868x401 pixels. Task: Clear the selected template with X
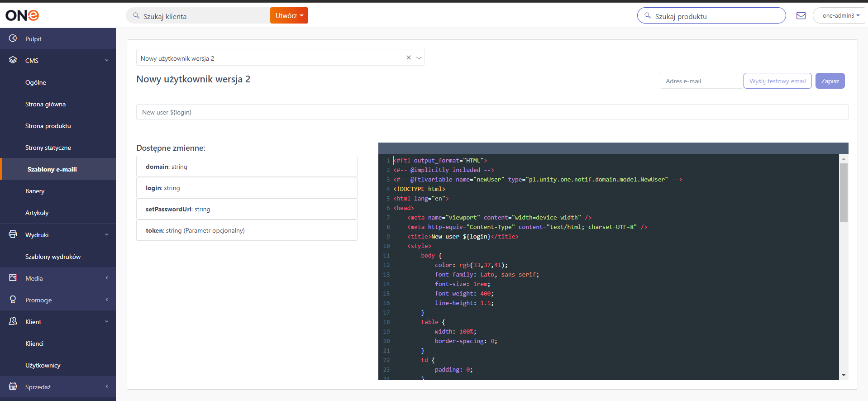[409, 57]
